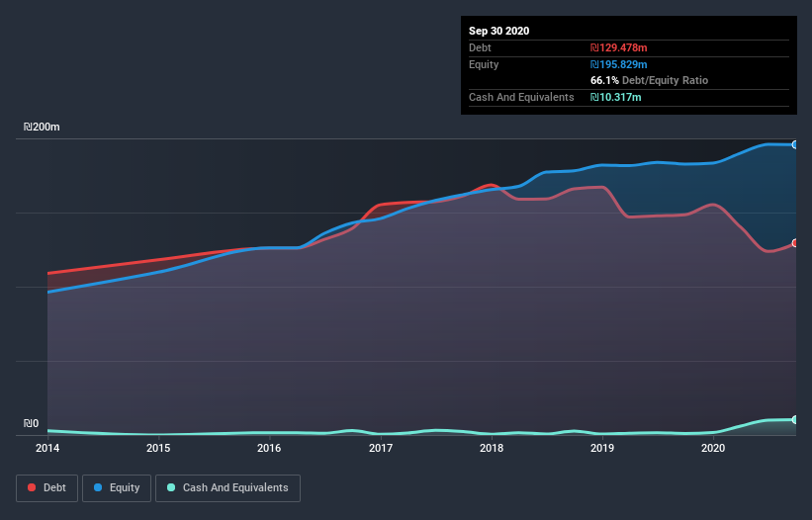This screenshot has width=812, height=520.
Task: Select the 2016 x-axis label
Action: click(x=269, y=448)
